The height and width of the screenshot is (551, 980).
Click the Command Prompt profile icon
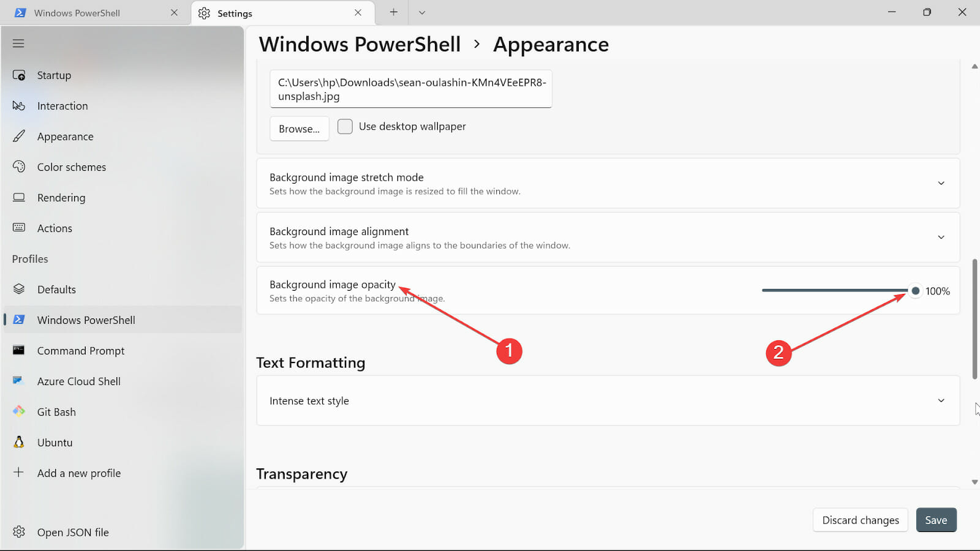(19, 350)
